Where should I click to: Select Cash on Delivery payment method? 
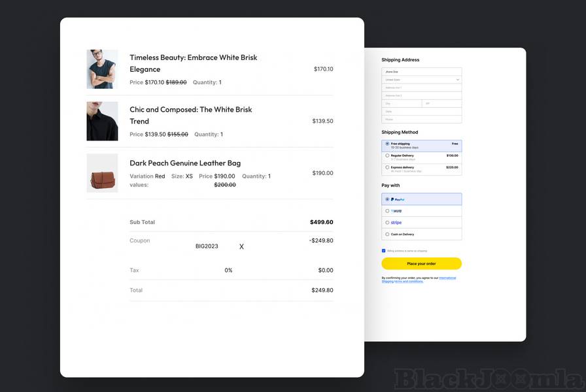click(387, 234)
